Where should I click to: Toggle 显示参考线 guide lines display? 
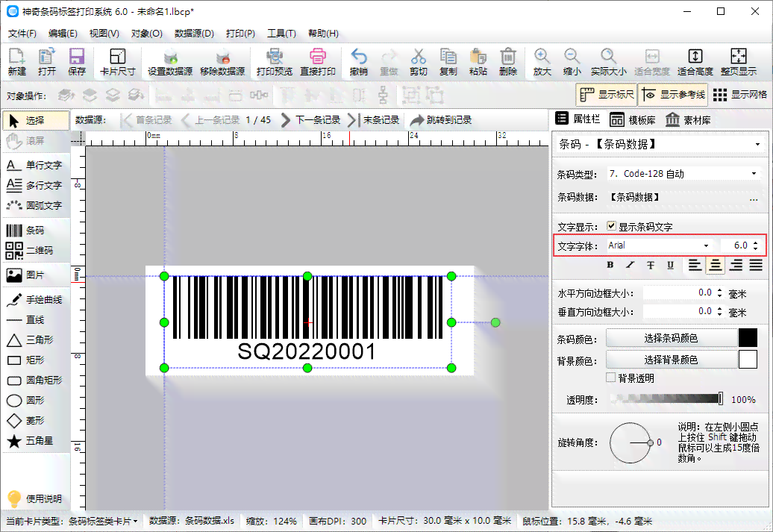[x=673, y=95]
